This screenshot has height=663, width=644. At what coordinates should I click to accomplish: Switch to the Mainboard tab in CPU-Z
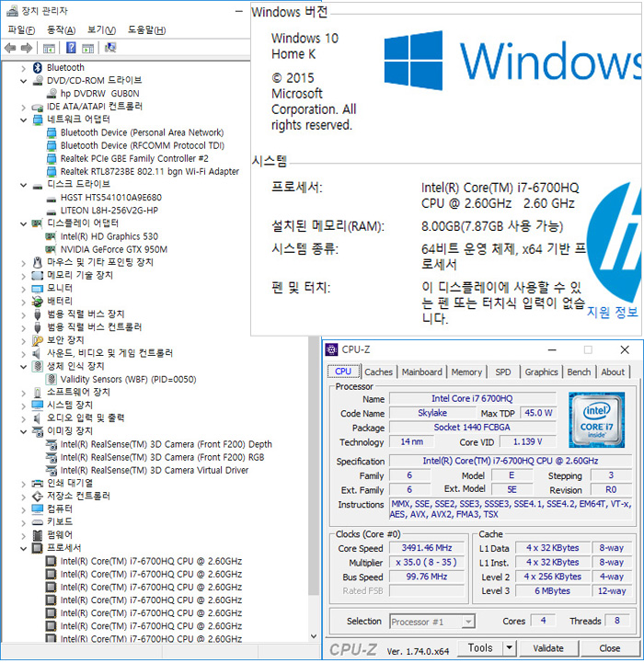[x=422, y=372]
